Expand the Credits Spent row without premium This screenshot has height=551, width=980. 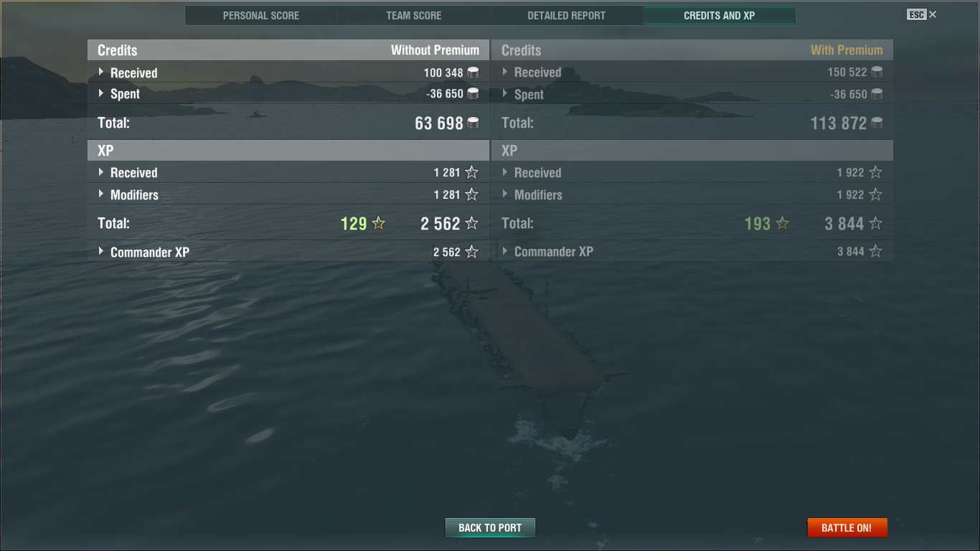tap(288, 94)
